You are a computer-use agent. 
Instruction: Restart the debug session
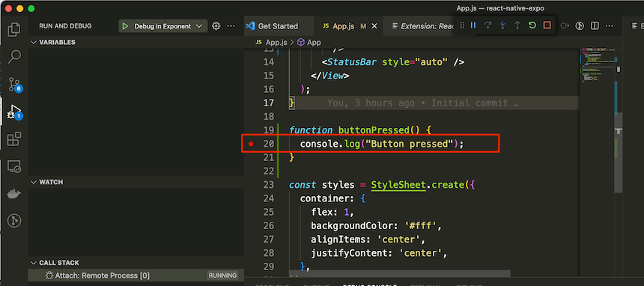point(532,25)
